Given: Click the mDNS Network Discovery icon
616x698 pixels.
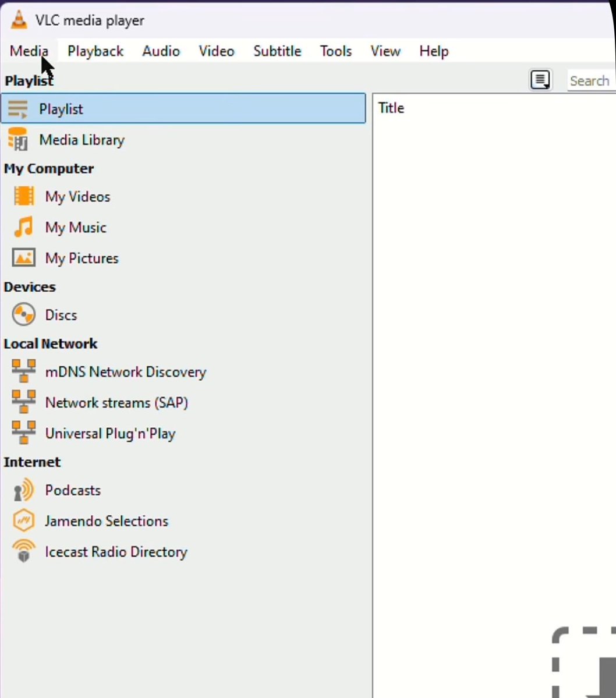Looking at the screenshot, I should (24, 371).
